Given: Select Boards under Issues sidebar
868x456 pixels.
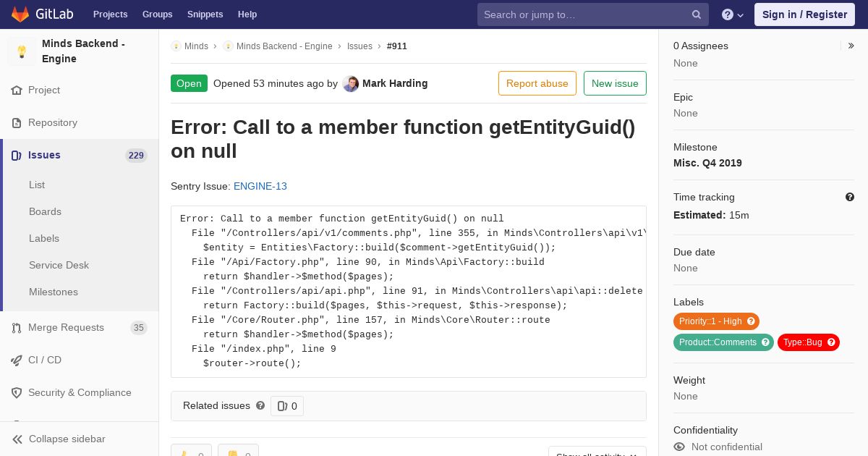Looking at the screenshot, I should 45,211.
